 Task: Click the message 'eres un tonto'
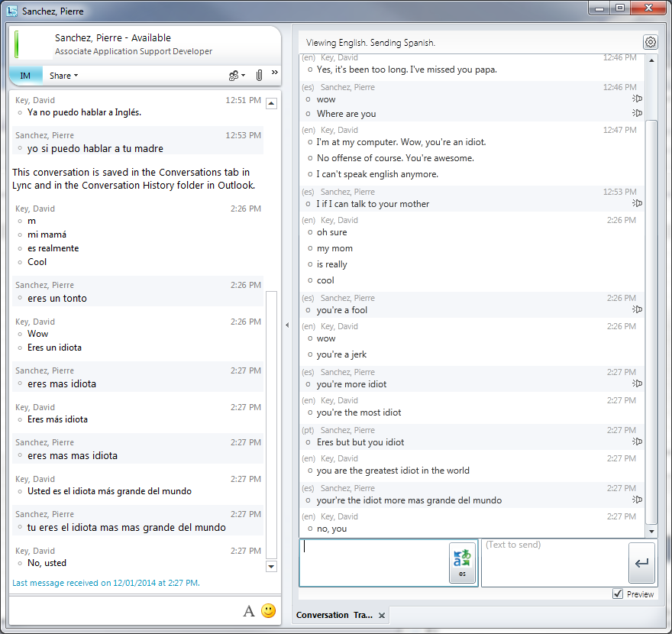pos(57,299)
